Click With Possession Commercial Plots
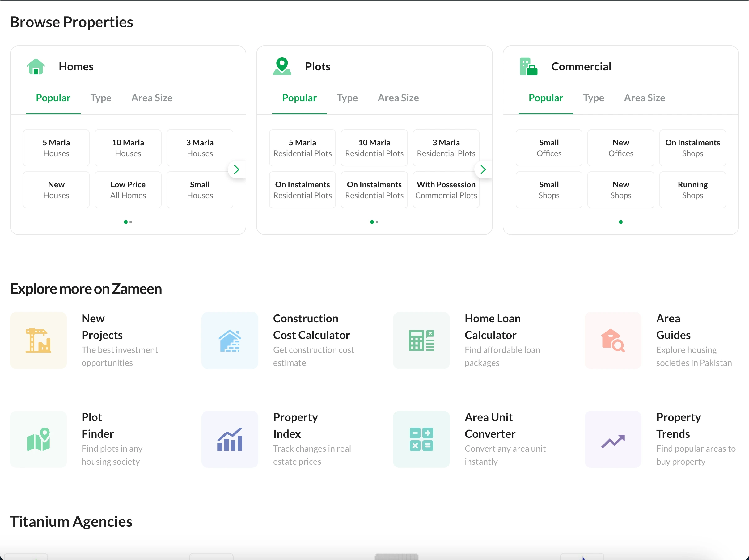 [446, 190]
